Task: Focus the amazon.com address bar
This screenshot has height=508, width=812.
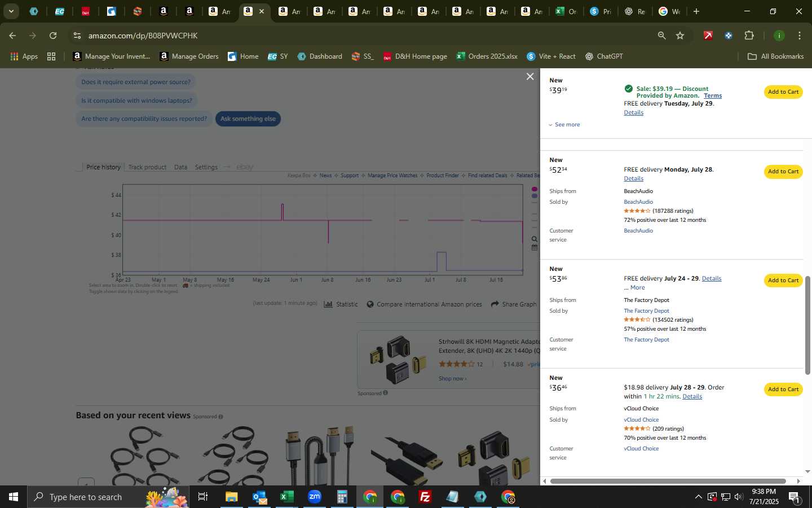Action: coord(361,36)
